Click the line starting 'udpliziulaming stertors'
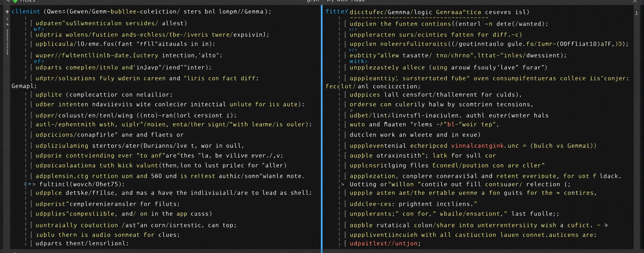Screen dimensions: 644x253 140,146
